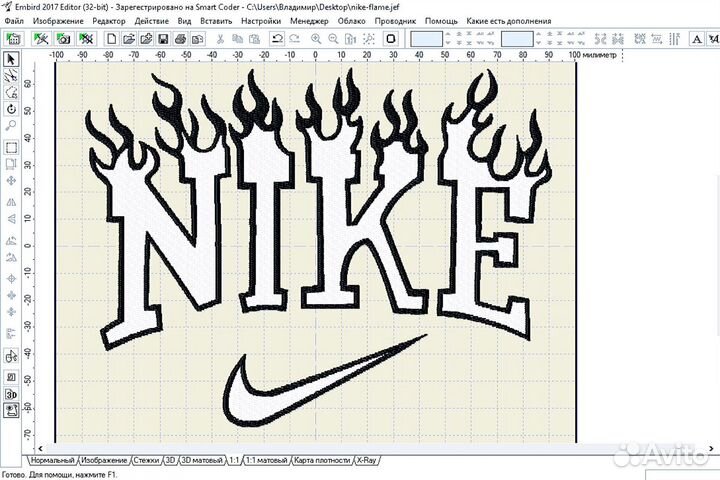Open the Настройки menu
Image resolution: width=720 pixels, height=480 pixels.
tap(260, 20)
